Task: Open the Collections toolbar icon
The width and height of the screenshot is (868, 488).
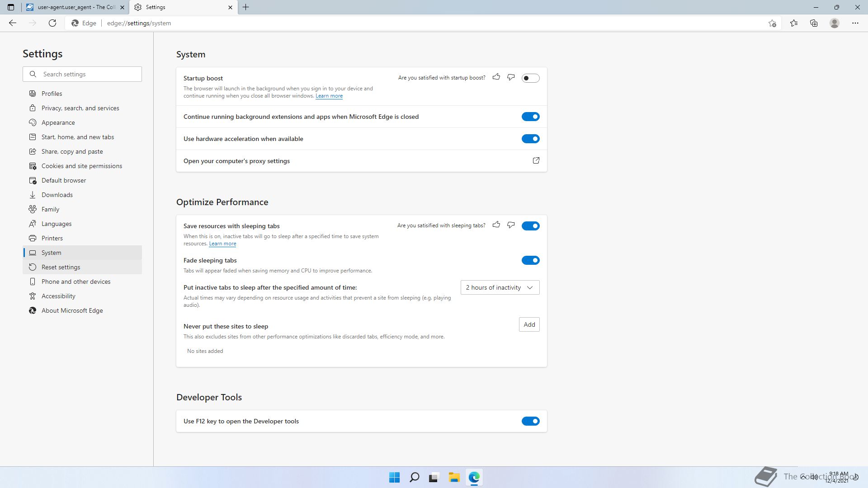Action: pos(814,23)
